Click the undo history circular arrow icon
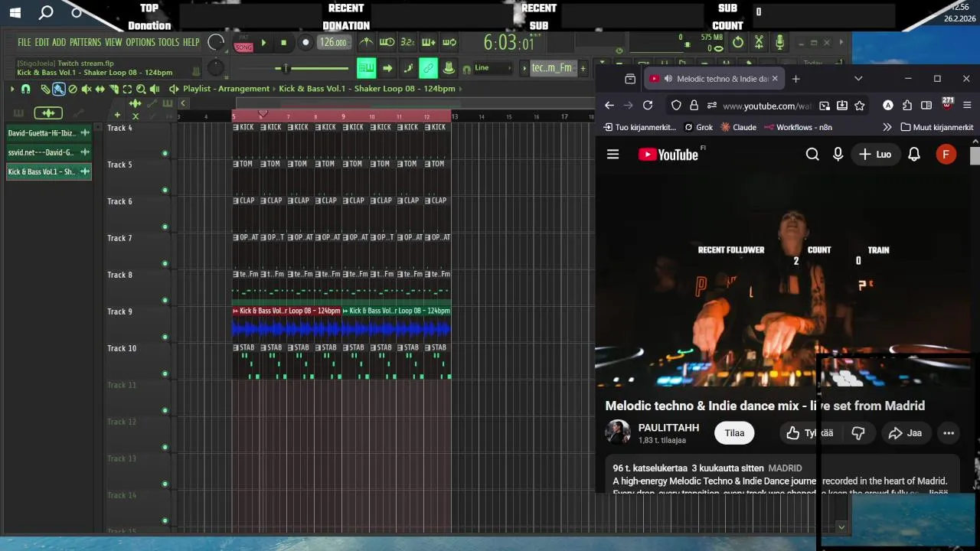Viewport: 980px width, 551px height. click(738, 42)
